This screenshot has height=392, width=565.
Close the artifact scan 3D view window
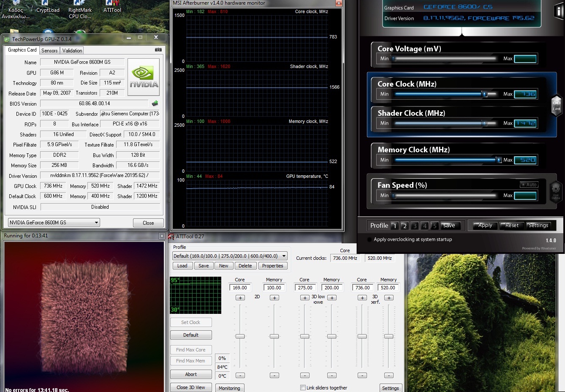[161, 236]
